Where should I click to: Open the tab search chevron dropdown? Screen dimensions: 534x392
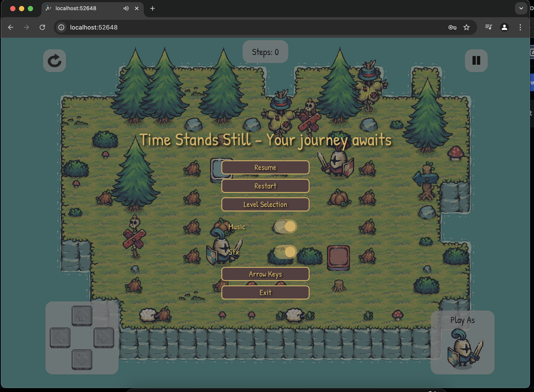521,9
